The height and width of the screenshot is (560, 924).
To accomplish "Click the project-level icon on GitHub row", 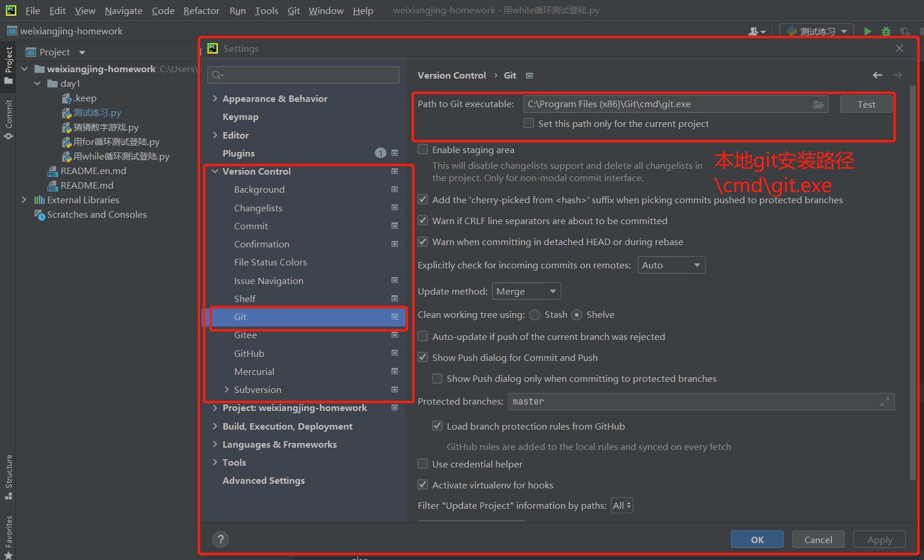I will point(394,353).
